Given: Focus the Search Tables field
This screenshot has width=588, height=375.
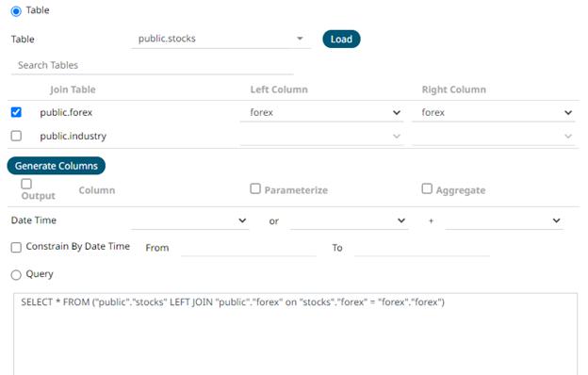Looking at the screenshot, I should pyautogui.click(x=152, y=65).
